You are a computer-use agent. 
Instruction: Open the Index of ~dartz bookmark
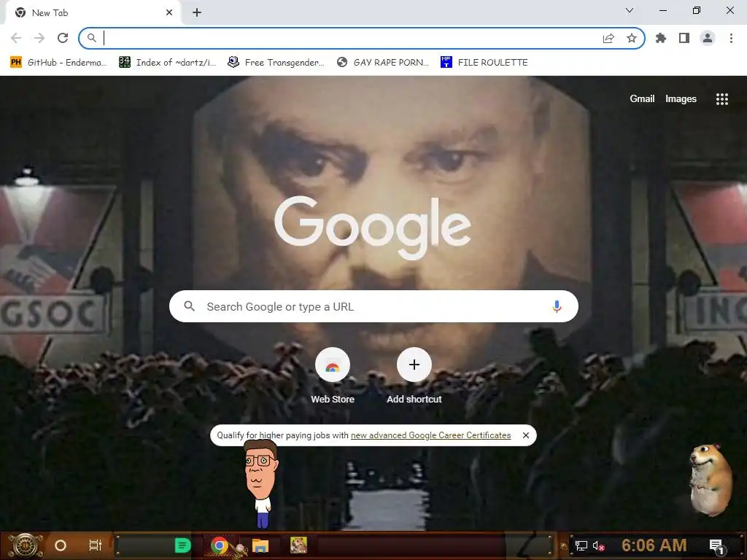point(167,63)
